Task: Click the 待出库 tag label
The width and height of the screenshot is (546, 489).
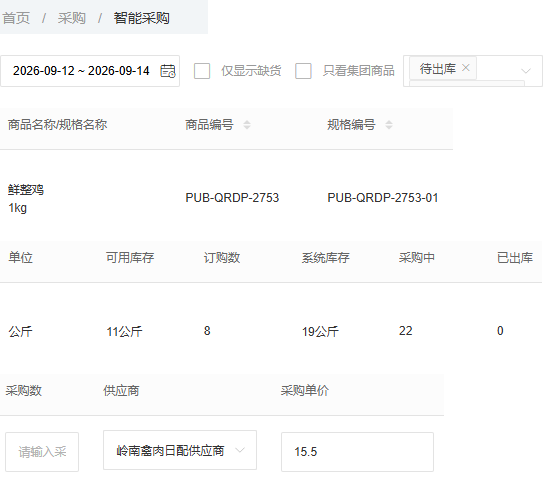Action: point(438,69)
